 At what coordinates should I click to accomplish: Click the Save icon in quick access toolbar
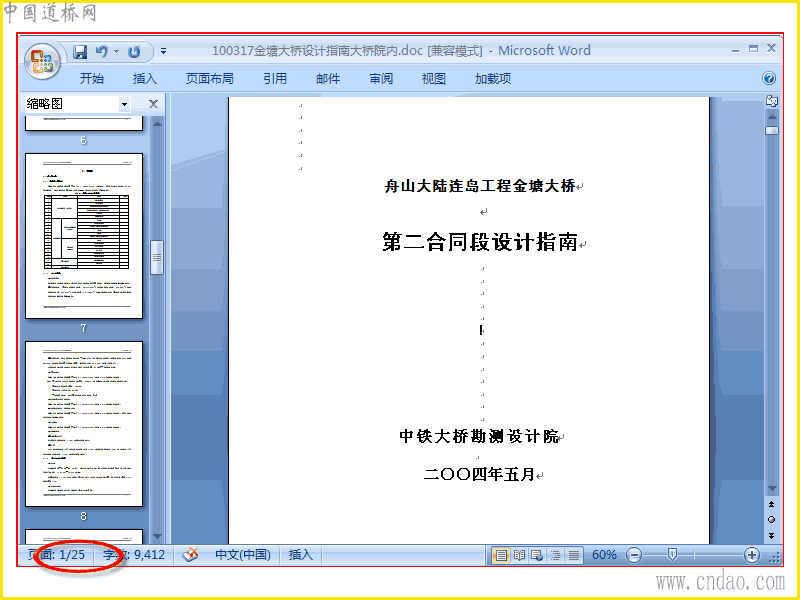point(80,52)
